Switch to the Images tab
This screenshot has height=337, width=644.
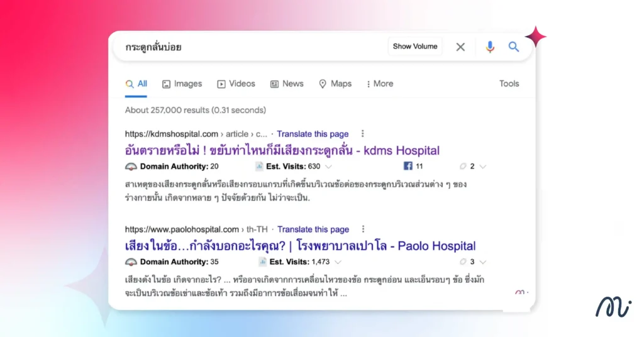(x=182, y=84)
